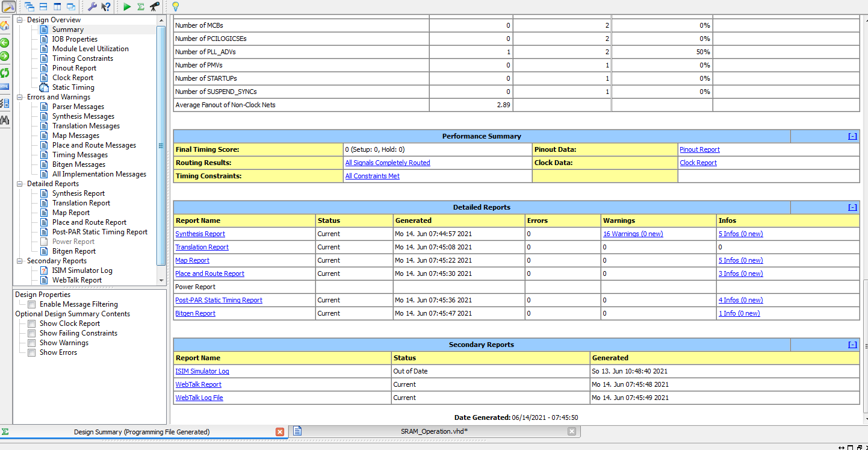The image size is (868, 450).
Task: Click the What's This help cursor icon
Action: coord(106,7)
